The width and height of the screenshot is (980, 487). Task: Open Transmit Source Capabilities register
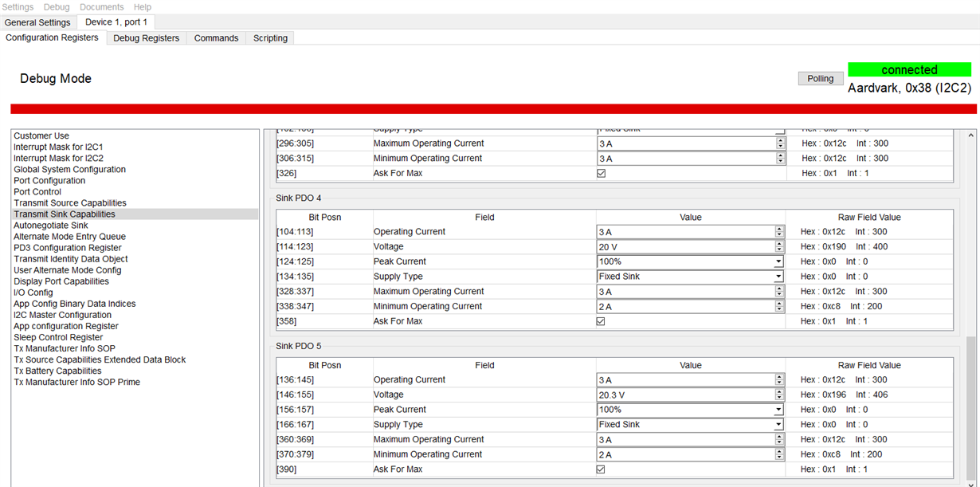pyautogui.click(x=70, y=202)
